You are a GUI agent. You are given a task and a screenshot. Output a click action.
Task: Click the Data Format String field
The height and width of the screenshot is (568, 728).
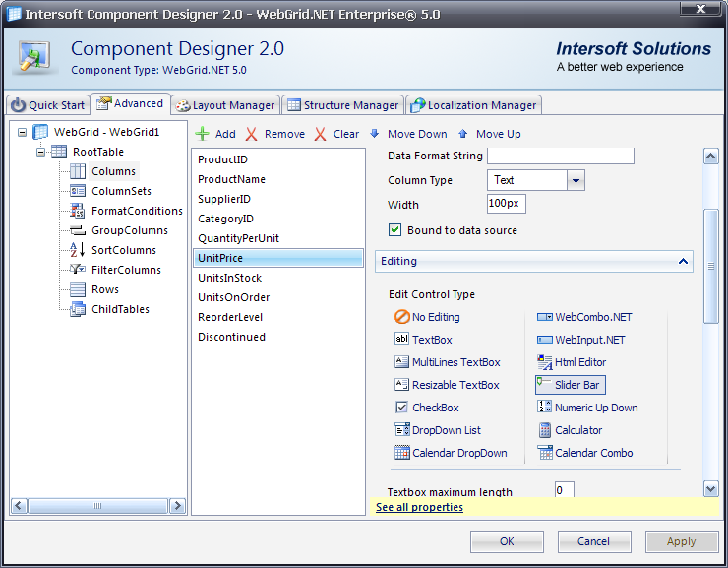(x=561, y=156)
